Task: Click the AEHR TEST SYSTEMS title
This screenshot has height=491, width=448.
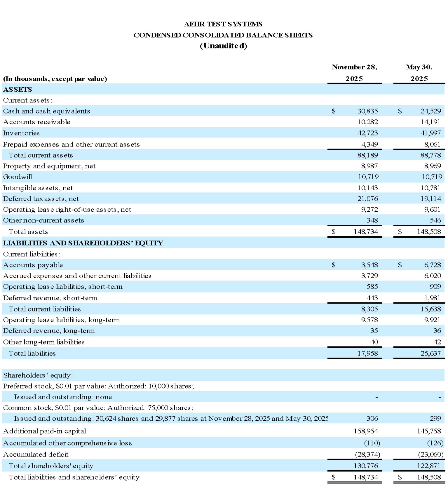Action: [x=223, y=24]
